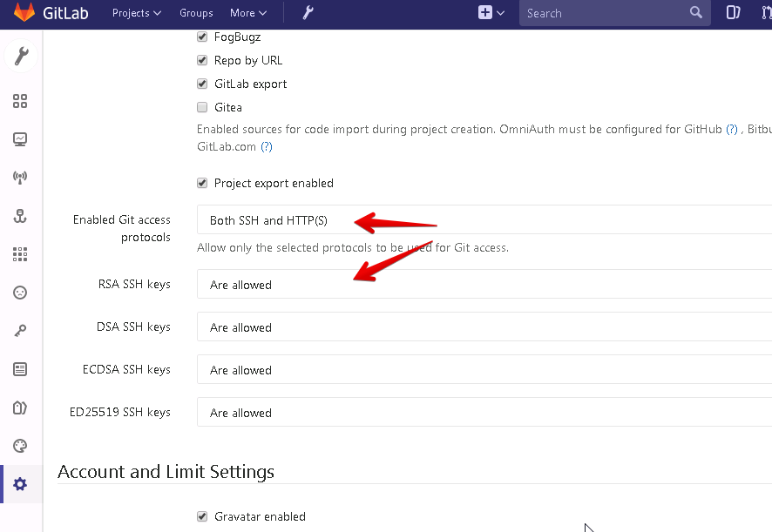Image resolution: width=772 pixels, height=532 pixels.
Task: Open the Groups navbar item
Action: pos(196,13)
